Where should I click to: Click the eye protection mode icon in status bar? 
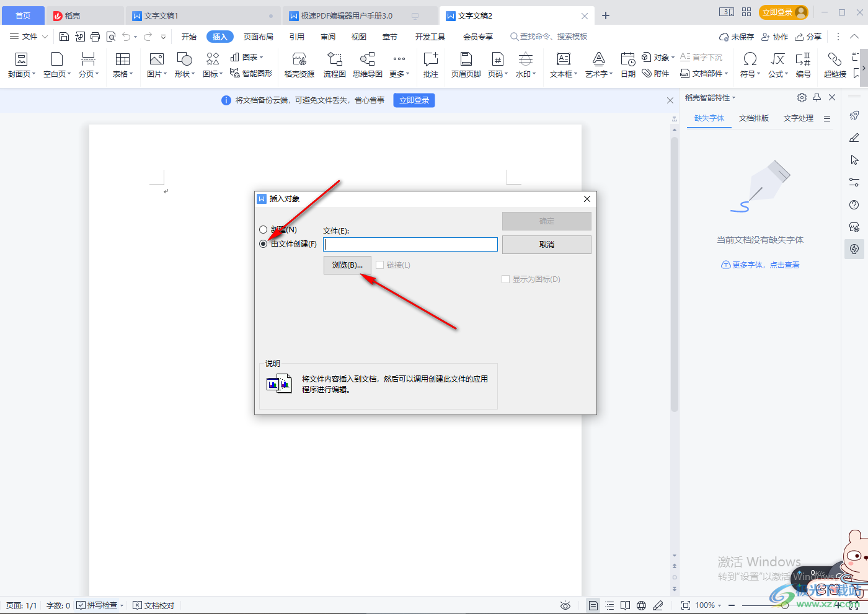(x=565, y=605)
